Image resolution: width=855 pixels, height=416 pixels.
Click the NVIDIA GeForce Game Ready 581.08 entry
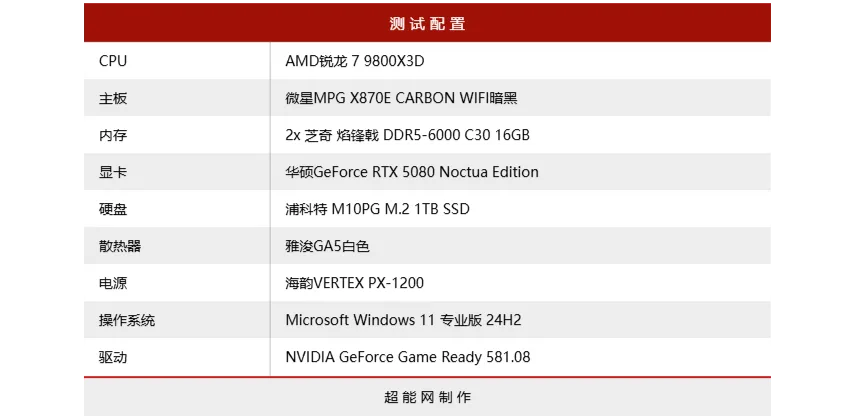point(407,357)
